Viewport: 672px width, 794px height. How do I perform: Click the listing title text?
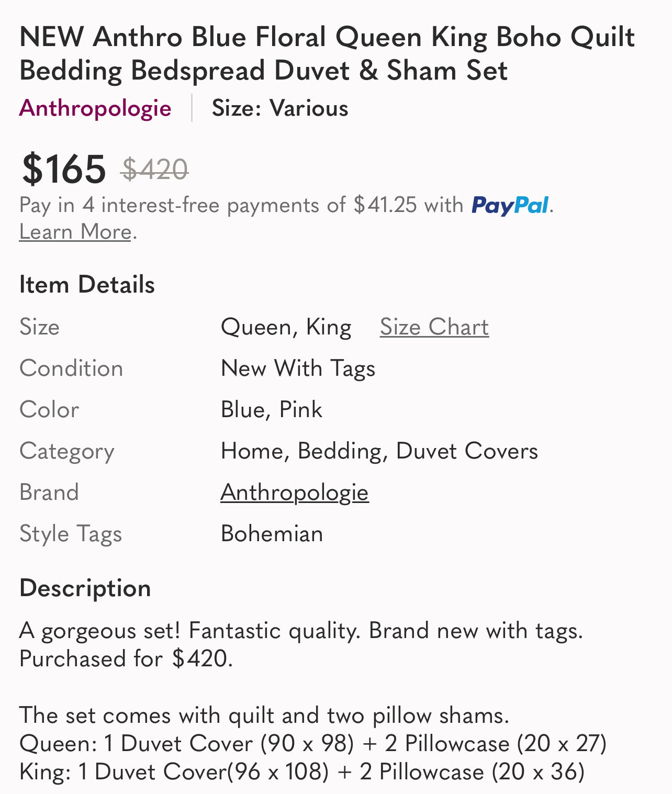point(327,53)
